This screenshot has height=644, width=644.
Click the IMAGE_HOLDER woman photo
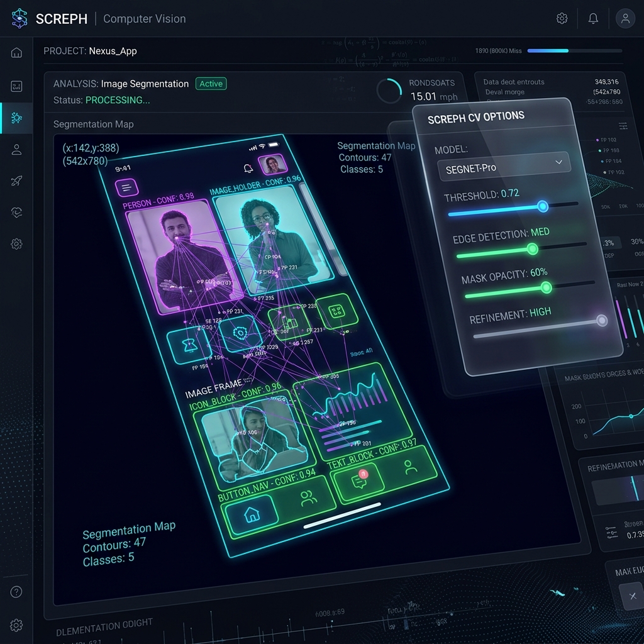[x=273, y=239]
